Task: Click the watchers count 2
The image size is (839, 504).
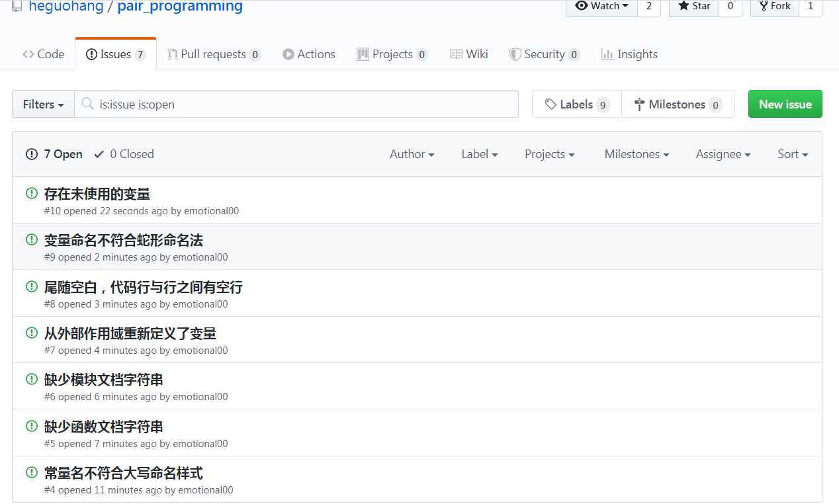Action: 649,7
